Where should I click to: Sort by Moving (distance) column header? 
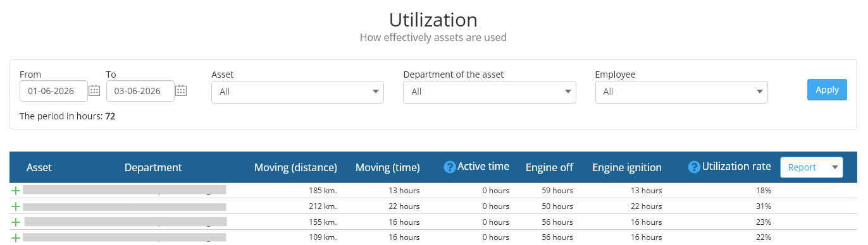point(295,167)
